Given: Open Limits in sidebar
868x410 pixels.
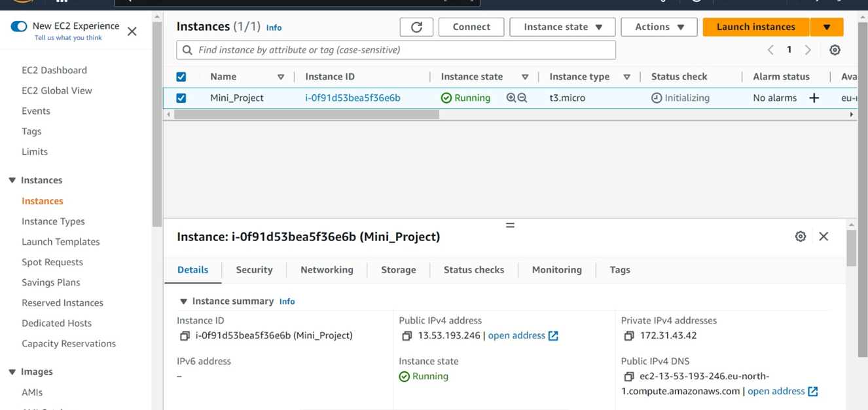Looking at the screenshot, I should click(x=35, y=151).
